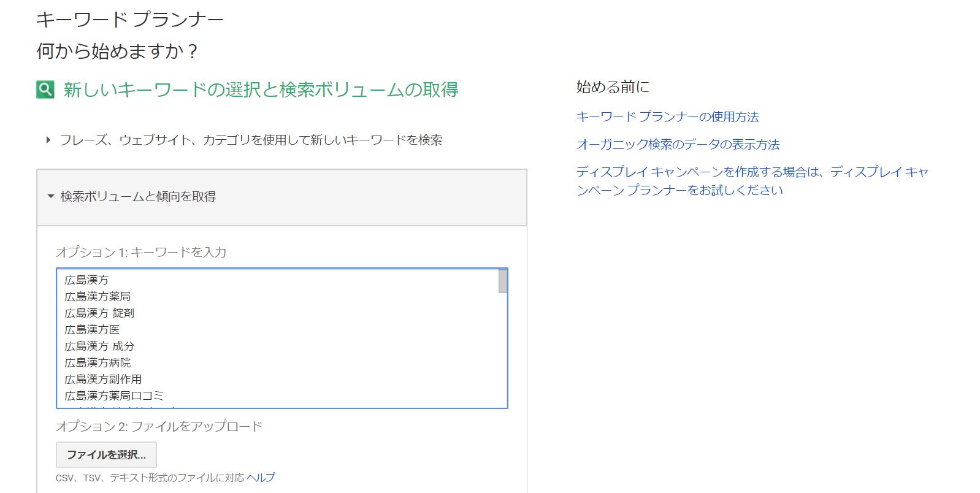Click the キーワード プランナー page title
This screenshot has height=493, width=980.
pos(129,20)
